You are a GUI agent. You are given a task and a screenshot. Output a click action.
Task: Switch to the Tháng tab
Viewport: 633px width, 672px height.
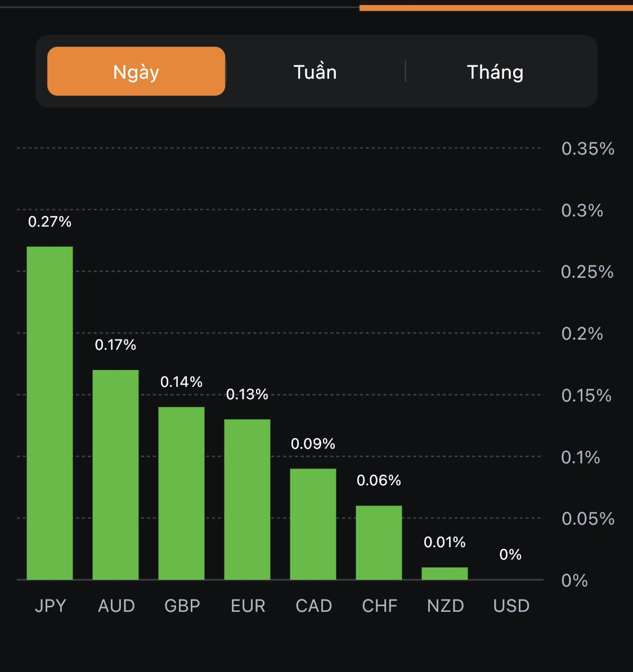tap(495, 72)
